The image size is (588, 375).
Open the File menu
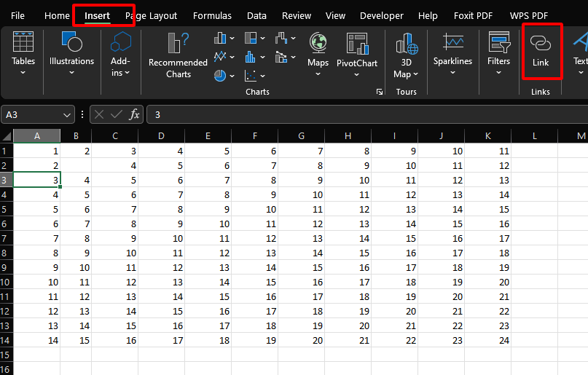18,15
